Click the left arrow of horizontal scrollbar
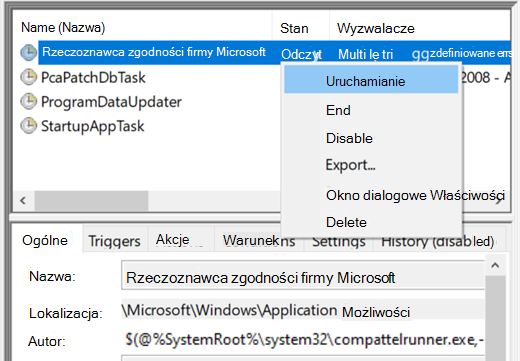 (23, 201)
